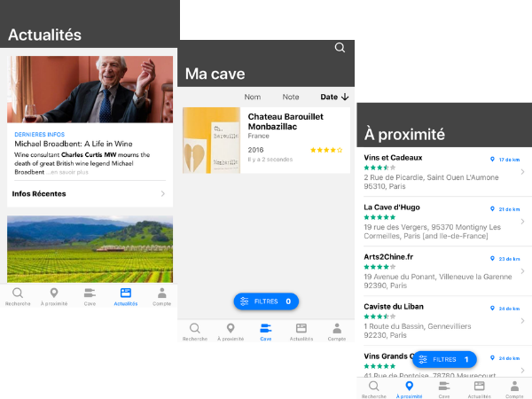
Task: Open Cave tab in Actualités screen
Action: pos(90,296)
